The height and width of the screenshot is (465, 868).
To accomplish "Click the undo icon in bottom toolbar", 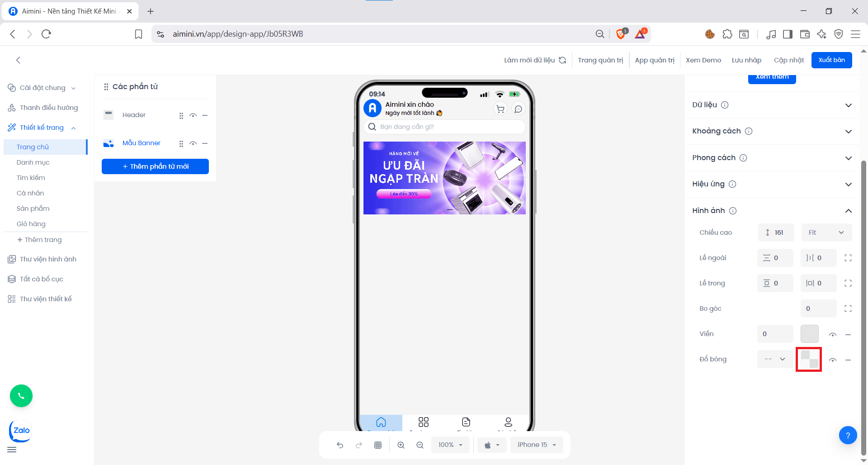I will click(x=340, y=445).
